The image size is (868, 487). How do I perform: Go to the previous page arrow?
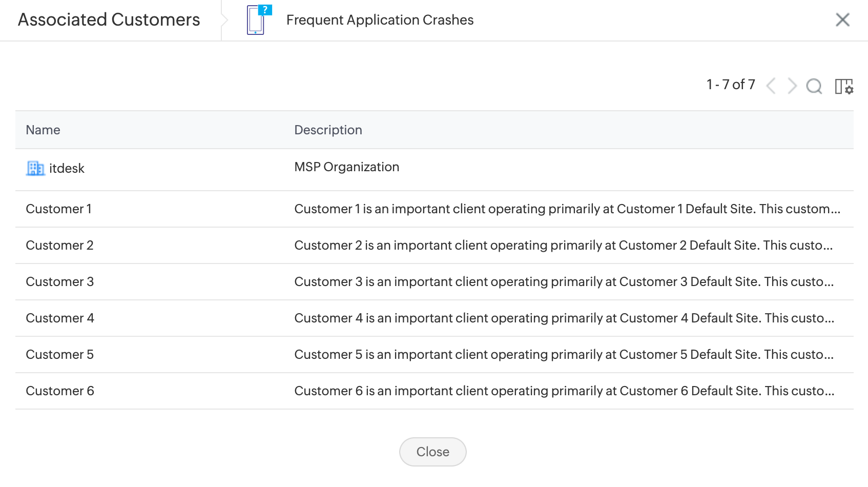771,86
